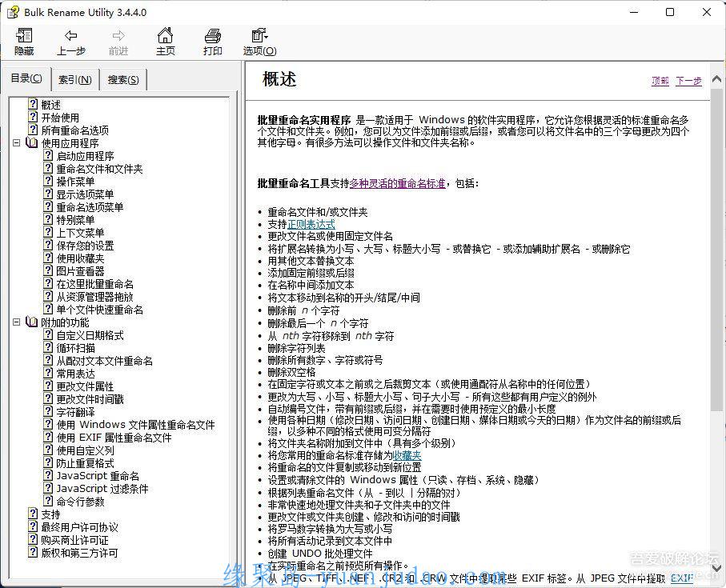Select 特别菜单 topic
726x588 pixels.
75,220
